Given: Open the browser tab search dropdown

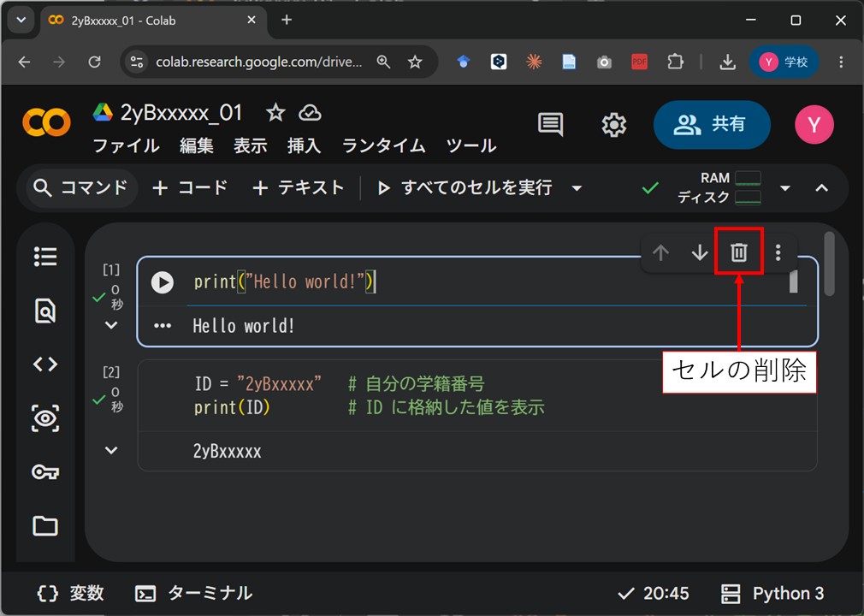Looking at the screenshot, I should [21, 21].
